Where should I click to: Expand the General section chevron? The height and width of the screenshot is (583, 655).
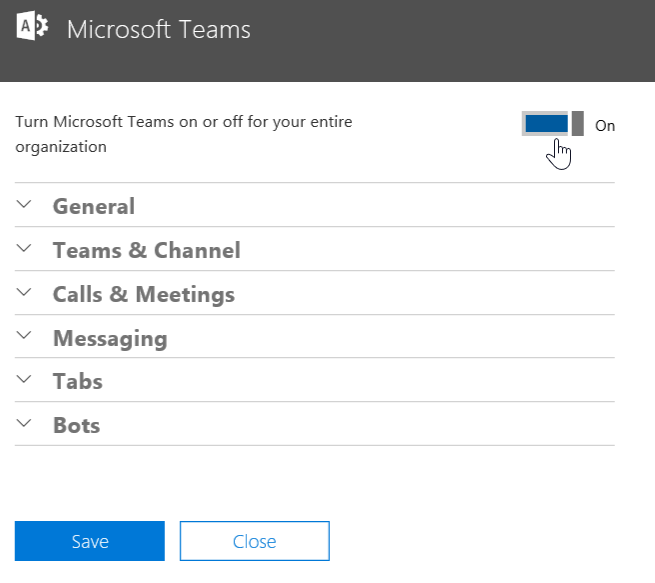[25, 205]
